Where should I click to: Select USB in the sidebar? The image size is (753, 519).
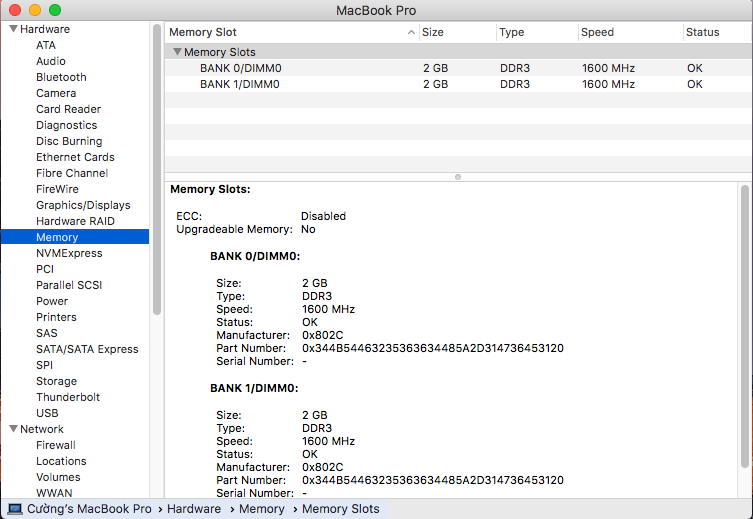tap(47, 413)
